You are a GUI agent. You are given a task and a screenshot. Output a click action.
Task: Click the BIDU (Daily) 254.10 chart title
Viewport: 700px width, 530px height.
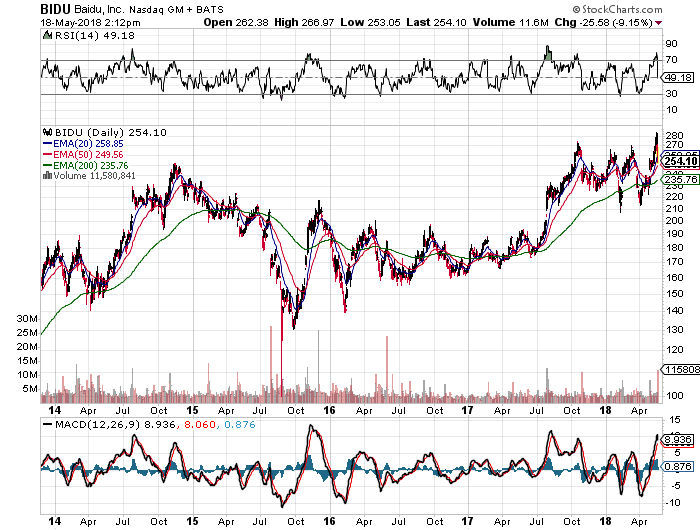[111, 133]
